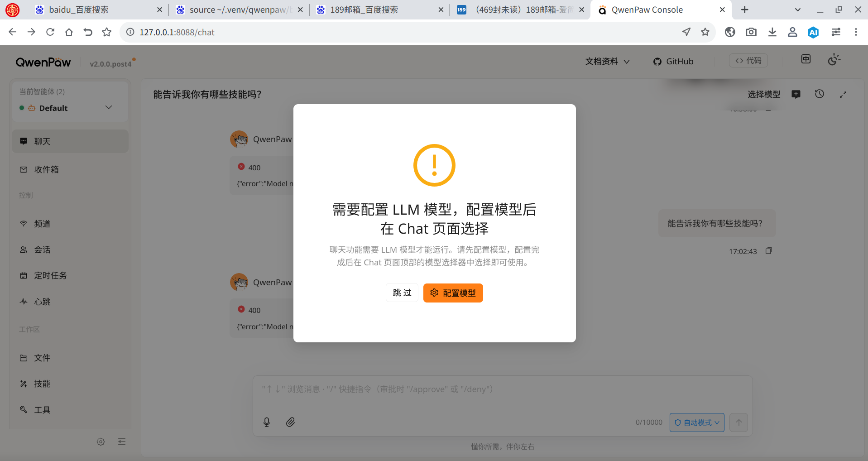Screen dimensions: 868x461
Task: Click the 跳过 button in dialog
Action: click(402, 293)
